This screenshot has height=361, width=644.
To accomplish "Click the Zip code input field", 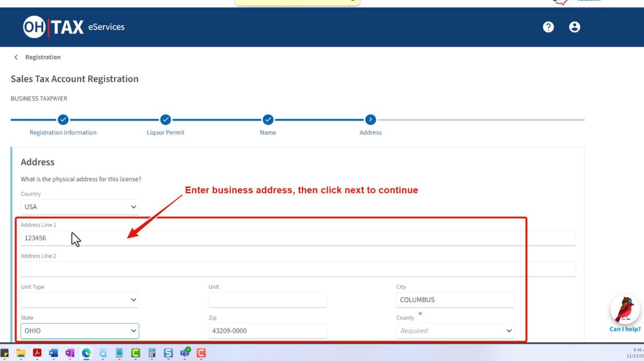I will [267, 331].
